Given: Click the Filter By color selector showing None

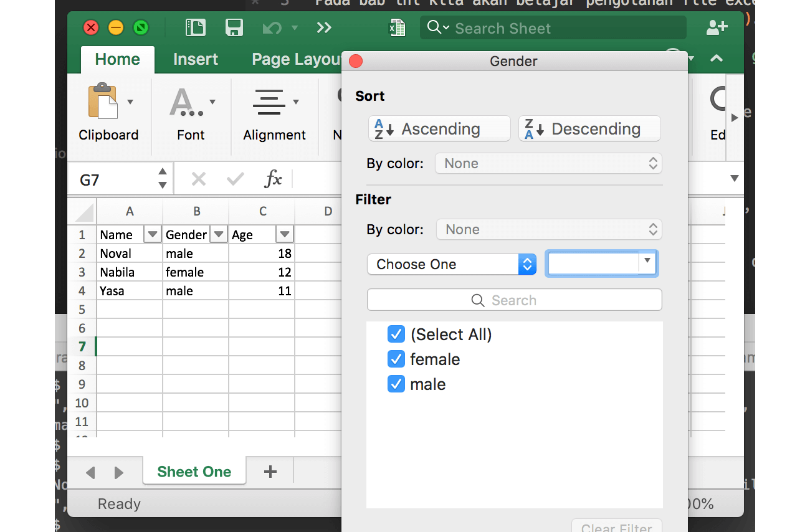Looking at the screenshot, I should (x=548, y=229).
